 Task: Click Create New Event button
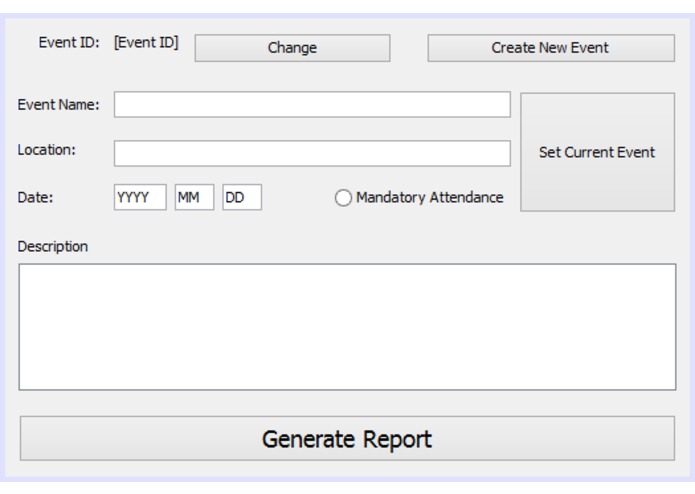[551, 48]
